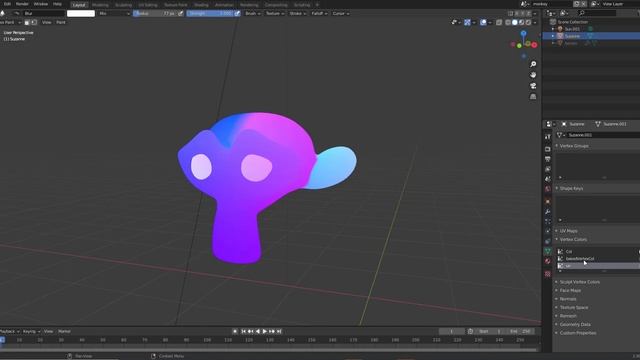
Task: Toggle X-ray view button
Action: pyautogui.click(x=499, y=22)
